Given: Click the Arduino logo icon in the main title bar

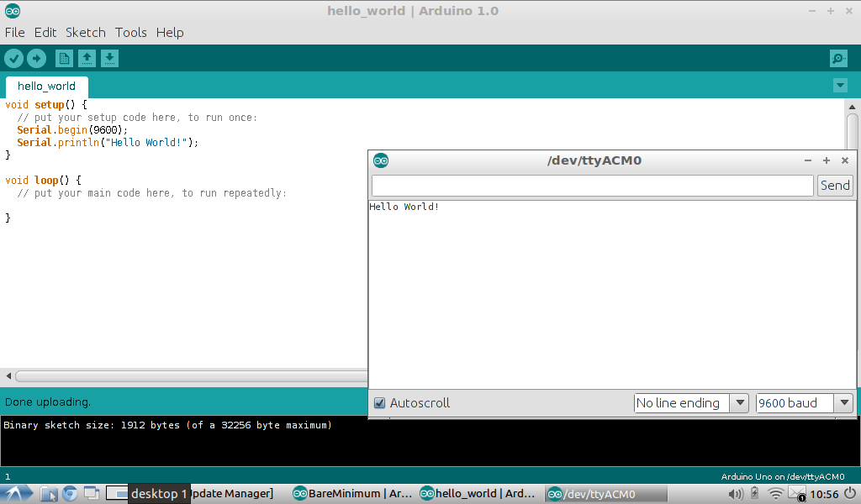Looking at the screenshot, I should pos(13,11).
